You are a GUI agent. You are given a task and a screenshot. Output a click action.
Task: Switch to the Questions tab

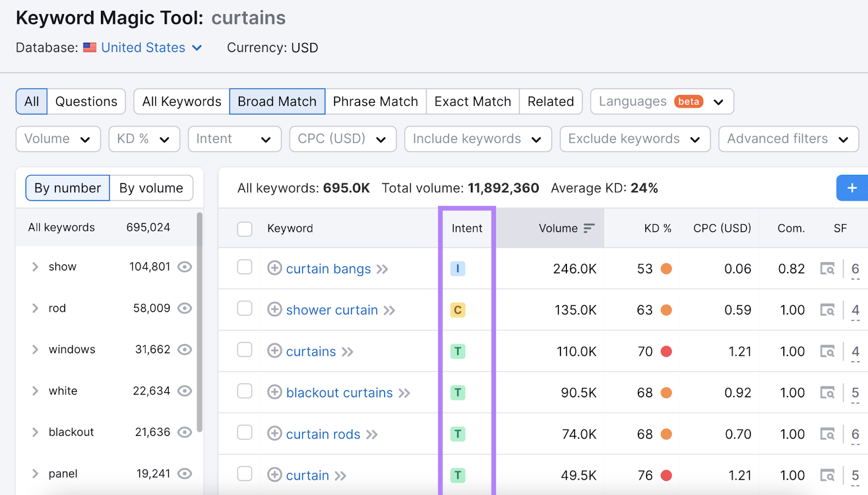86,101
